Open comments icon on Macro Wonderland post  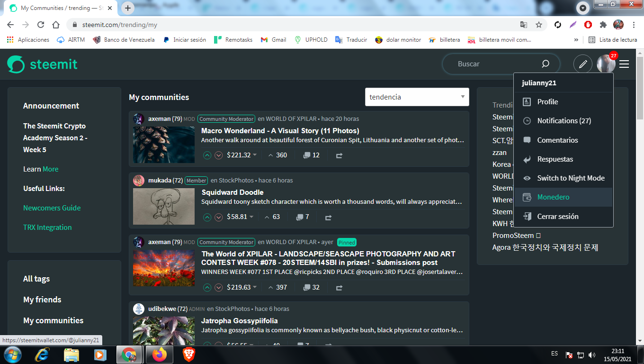[x=307, y=155]
